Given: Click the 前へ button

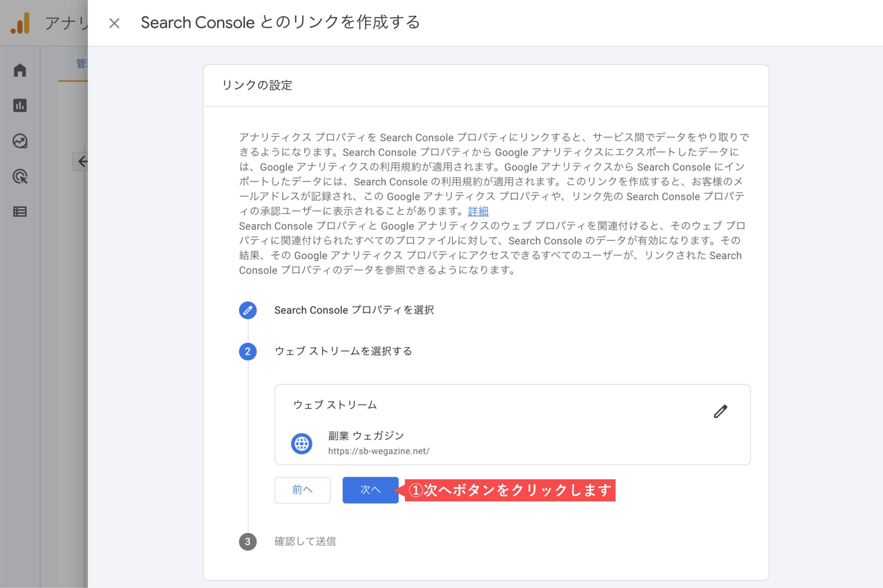Looking at the screenshot, I should tap(302, 490).
